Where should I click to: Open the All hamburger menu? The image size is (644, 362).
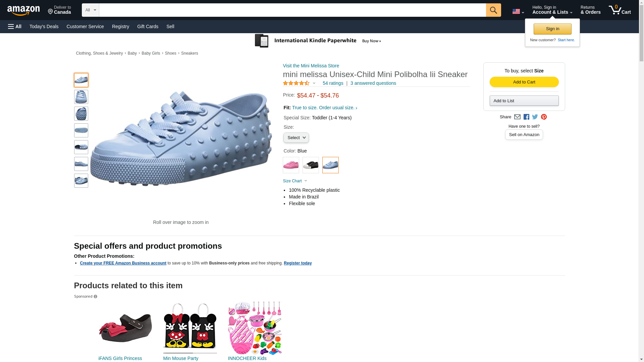point(15,26)
